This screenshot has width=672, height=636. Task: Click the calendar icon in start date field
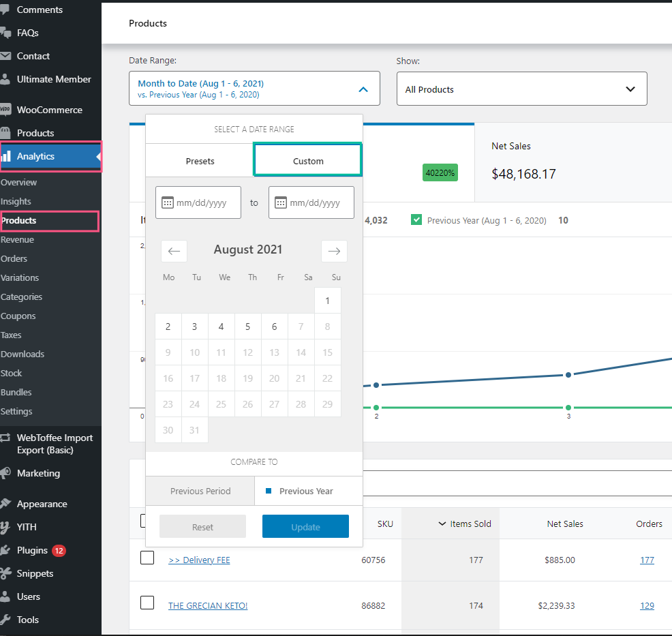pyautogui.click(x=168, y=203)
